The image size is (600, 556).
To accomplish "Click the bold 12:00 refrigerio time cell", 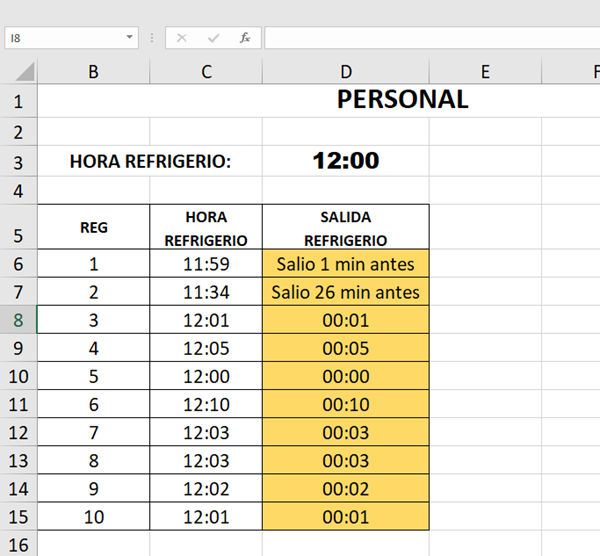I will click(346, 161).
